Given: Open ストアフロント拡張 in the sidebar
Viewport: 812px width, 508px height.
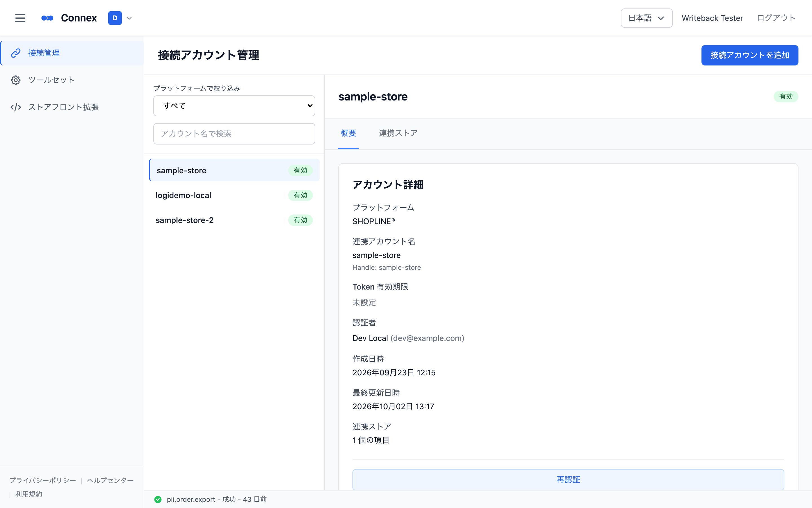Looking at the screenshot, I should (72, 107).
